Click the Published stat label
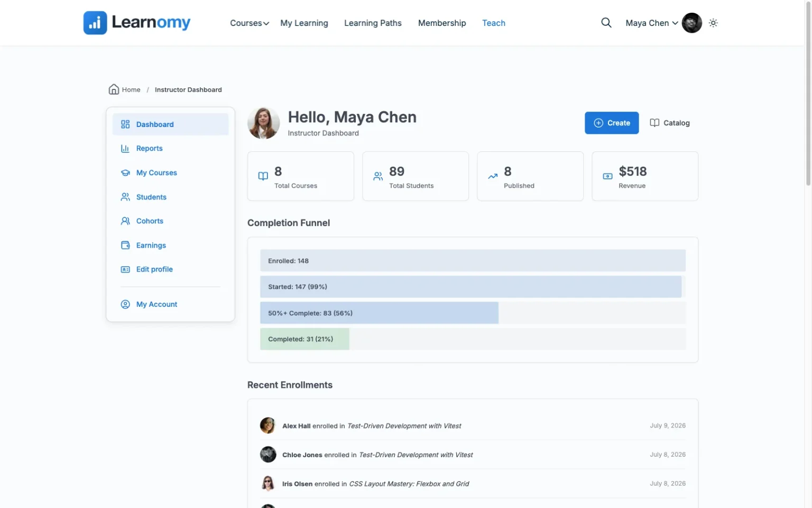This screenshot has height=508, width=812. click(x=519, y=186)
